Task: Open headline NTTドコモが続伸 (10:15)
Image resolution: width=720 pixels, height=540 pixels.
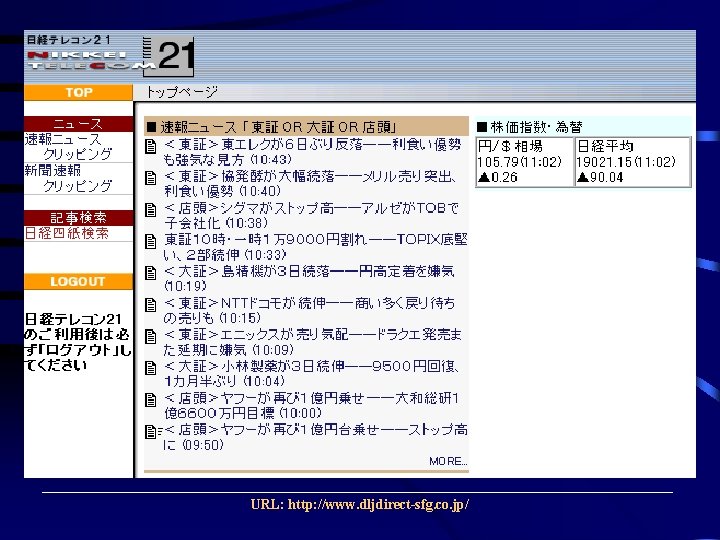Action: [x=309, y=310]
